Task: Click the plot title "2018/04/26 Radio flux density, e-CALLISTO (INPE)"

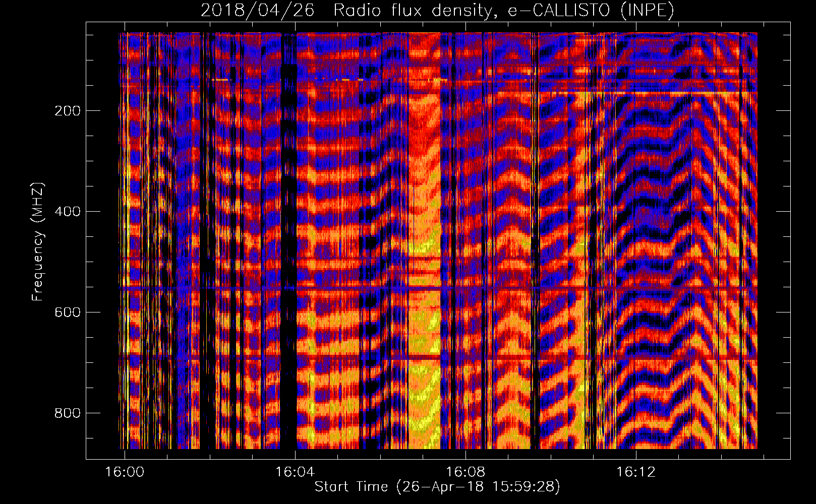Action: coord(437,10)
